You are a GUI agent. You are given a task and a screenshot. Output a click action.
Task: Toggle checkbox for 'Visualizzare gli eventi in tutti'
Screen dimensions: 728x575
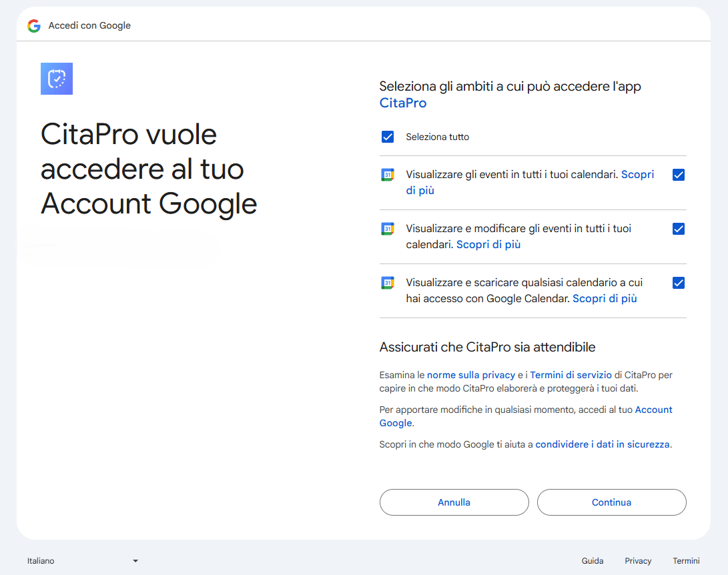point(679,175)
